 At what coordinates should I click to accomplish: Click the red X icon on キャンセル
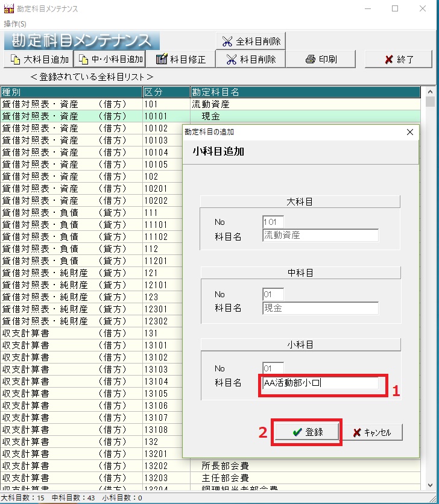tap(356, 433)
